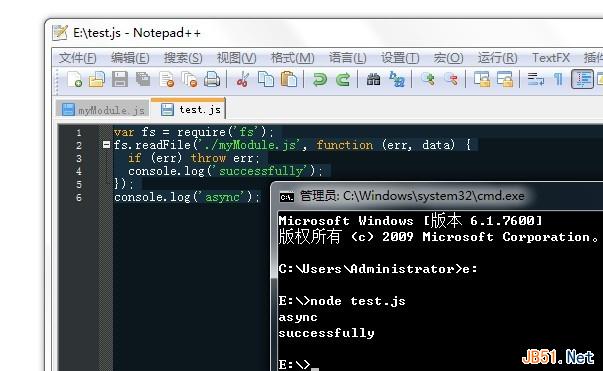Toggle Show All Characters pilcrow icon
603x371 pixels.
point(558,80)
